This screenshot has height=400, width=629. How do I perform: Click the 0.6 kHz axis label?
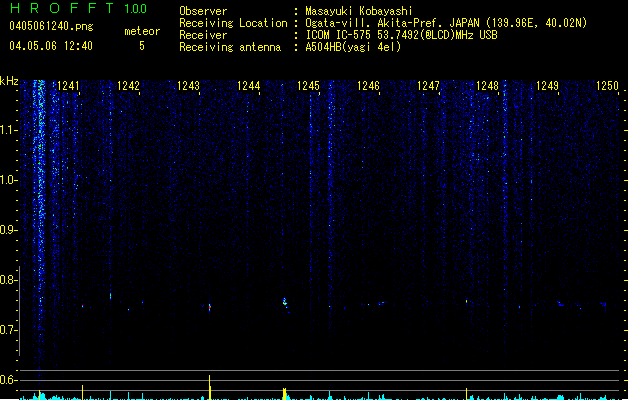click(x=9, y=380)
